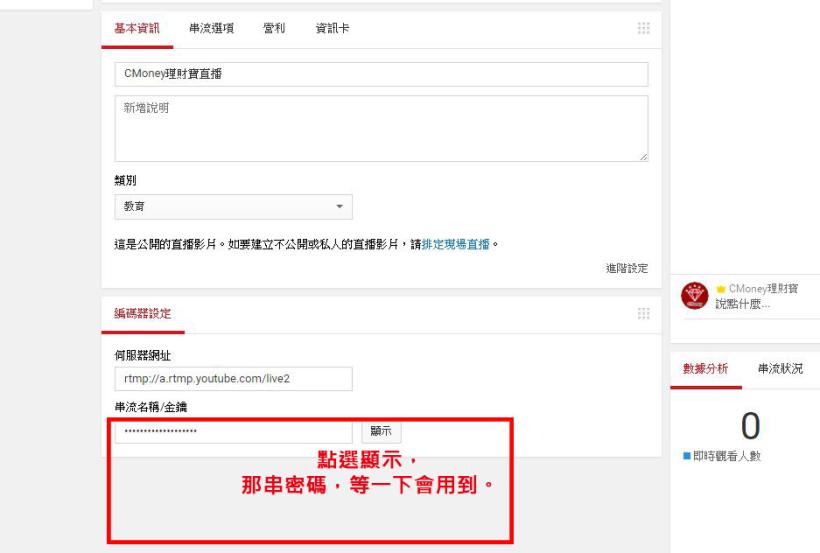Viewport: 820px width, 553px height.
Task: Open the 營利 tab
Action: [x=274, y=29]
